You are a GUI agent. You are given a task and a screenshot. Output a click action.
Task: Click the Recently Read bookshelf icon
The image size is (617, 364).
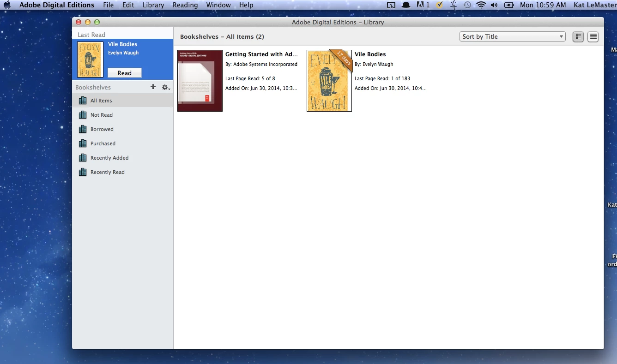(83, 172)
